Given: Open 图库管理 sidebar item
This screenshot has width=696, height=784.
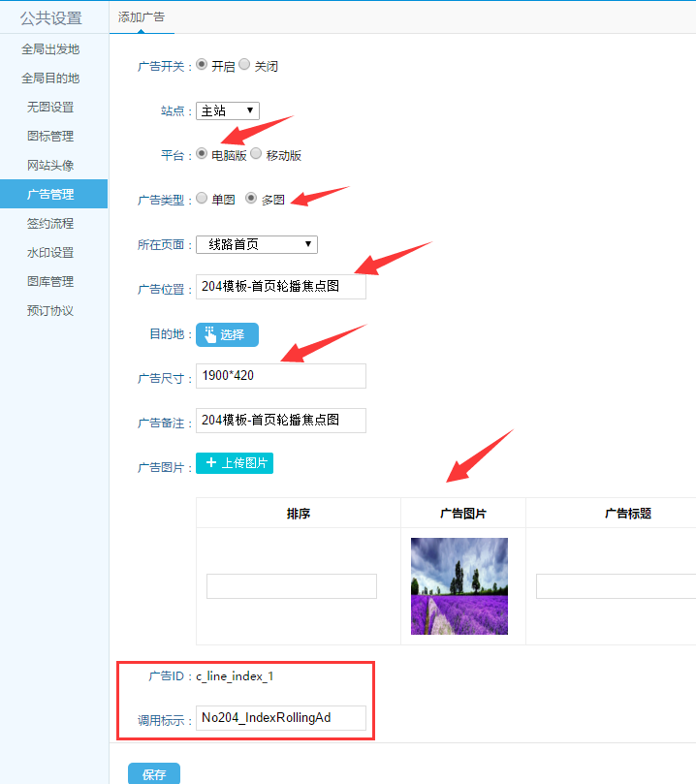Looking at the screenshot, I should [x=50, y=282].
